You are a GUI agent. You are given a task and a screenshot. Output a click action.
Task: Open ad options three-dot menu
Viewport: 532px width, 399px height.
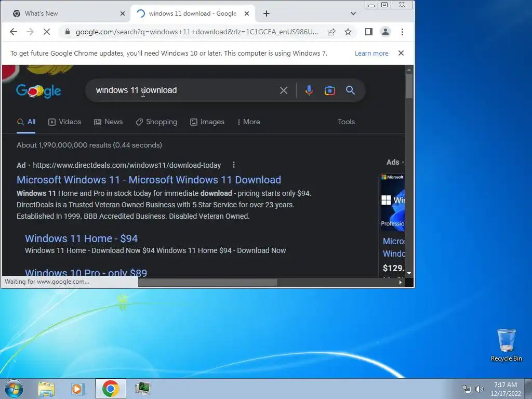click(x=234, y=165)
